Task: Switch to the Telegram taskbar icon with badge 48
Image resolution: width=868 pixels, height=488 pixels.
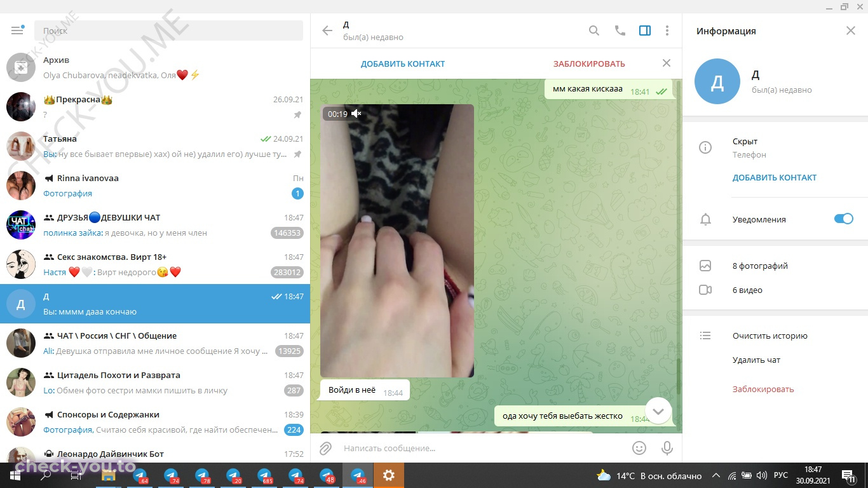Action: (x=327, y=475)
